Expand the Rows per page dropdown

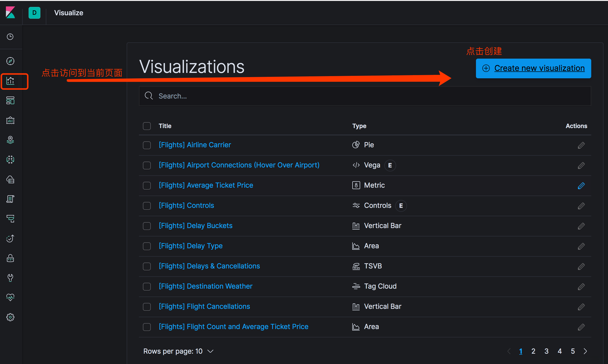[178, 351]
